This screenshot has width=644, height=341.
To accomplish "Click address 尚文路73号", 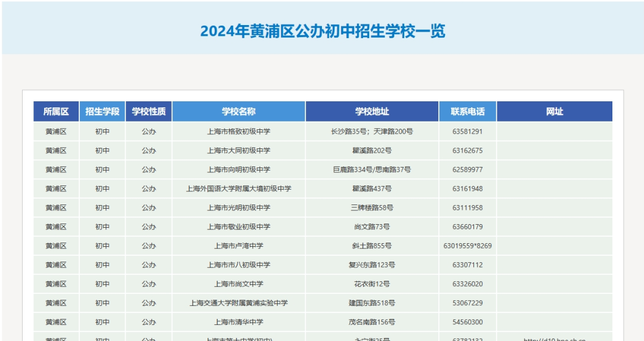I will coord(372,227).
